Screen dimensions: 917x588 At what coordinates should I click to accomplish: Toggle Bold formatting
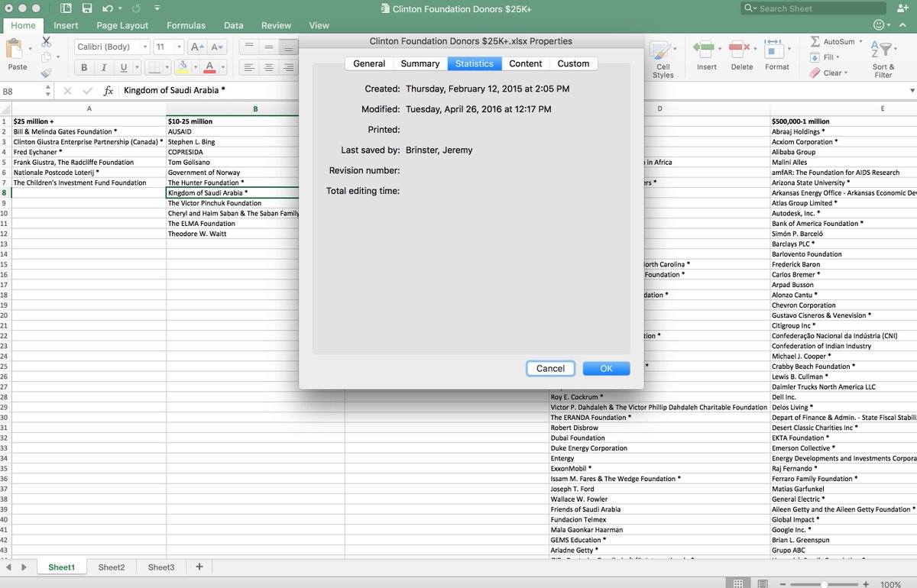pyautogui.click(x=84, y=67)
